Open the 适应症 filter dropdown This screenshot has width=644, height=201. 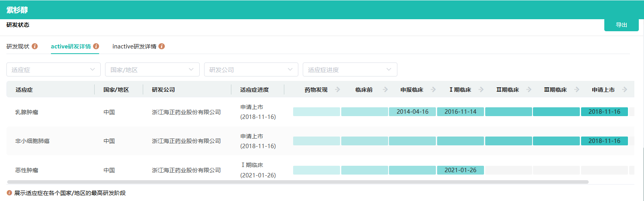point(53,70)
